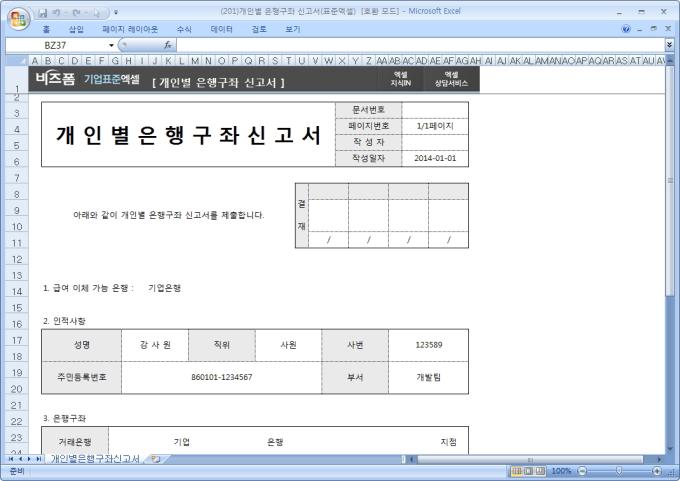680x481 pixels.
Task: Switch to Page Break Preview in status bar
Action: click(540, 471)
